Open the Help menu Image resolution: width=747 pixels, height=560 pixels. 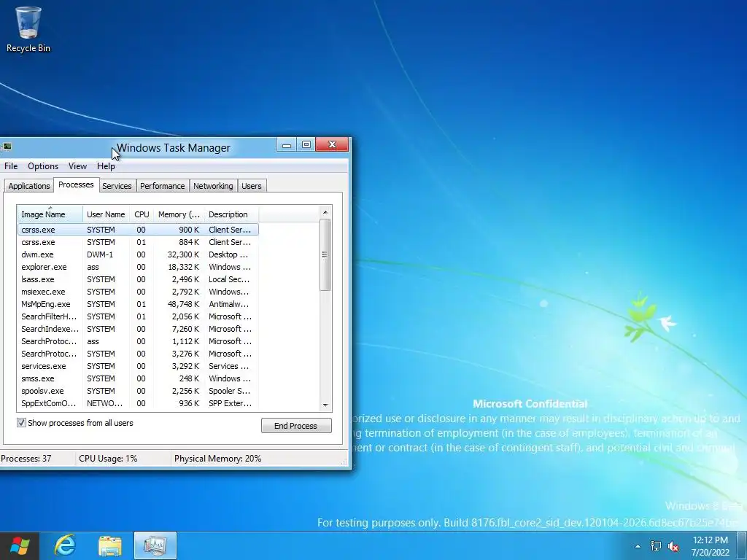(x=107, y=166)
